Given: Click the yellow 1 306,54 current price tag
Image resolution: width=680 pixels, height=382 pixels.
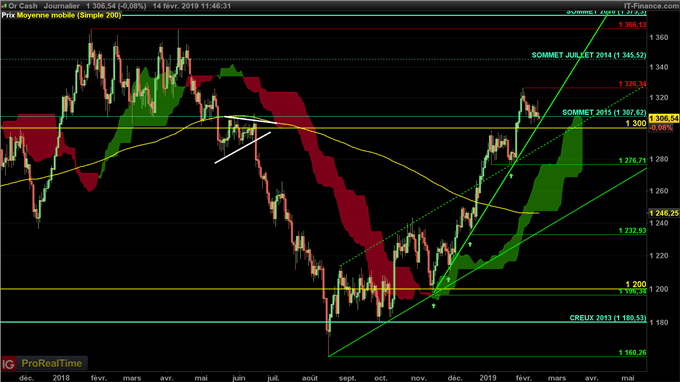Looking at the screenshot, I should [x=664, y=118].
